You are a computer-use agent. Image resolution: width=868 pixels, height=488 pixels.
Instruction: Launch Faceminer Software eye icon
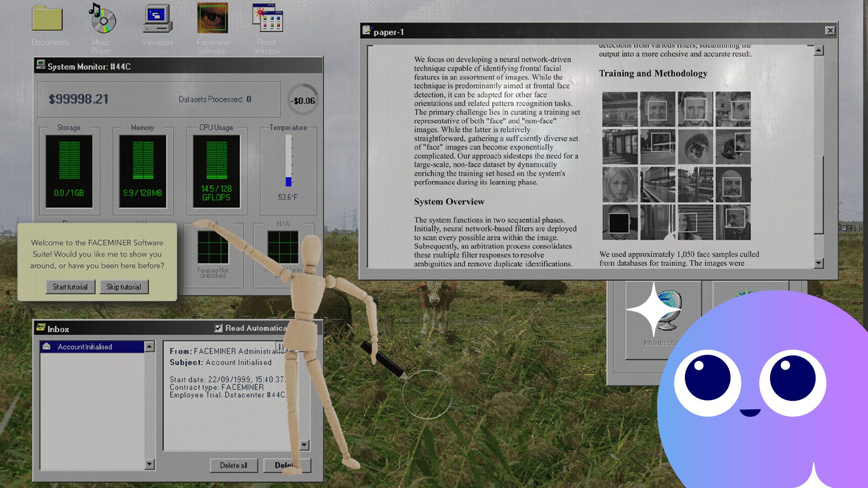pyautogui.click(x=212, y=19)
